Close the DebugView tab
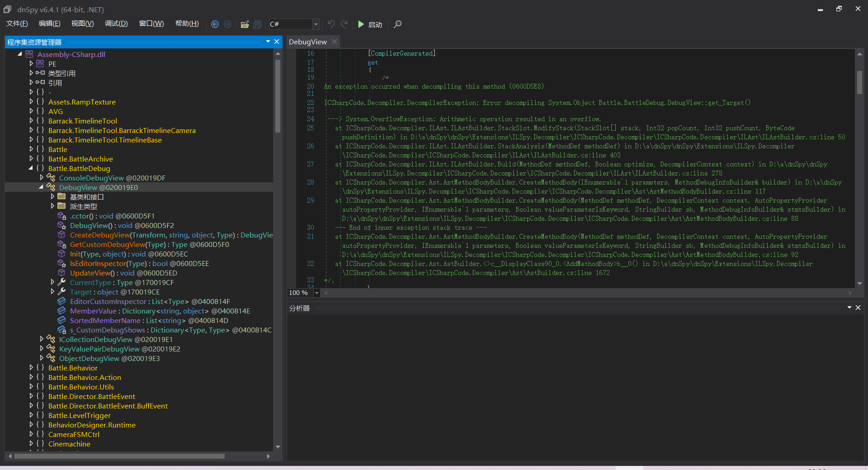The width and height of the screenshot is (868, 470). tap(335, 42)
